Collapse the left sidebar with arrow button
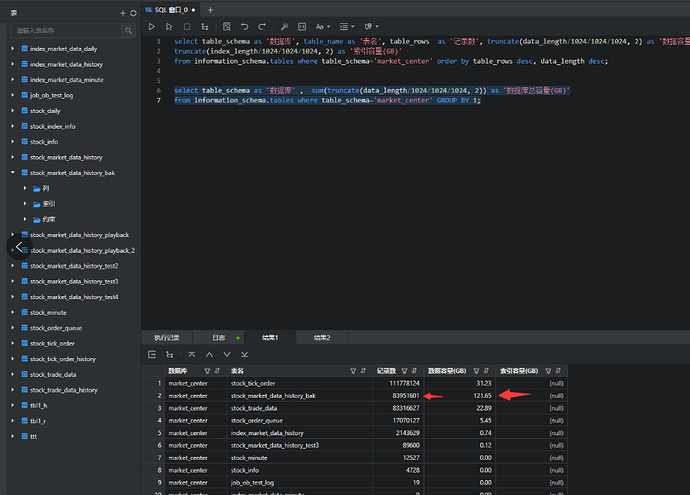The image size is (690, 495). (19, 247)
